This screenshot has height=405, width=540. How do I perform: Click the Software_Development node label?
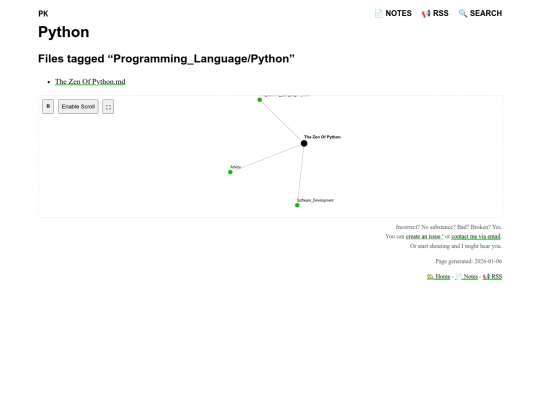pyautogui.click(x=315, y=200)
